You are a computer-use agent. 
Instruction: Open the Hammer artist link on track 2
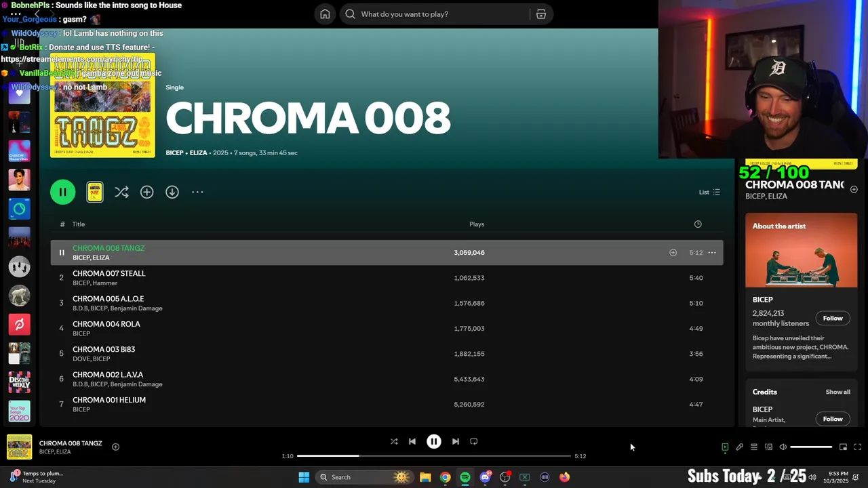click(105, 283)
